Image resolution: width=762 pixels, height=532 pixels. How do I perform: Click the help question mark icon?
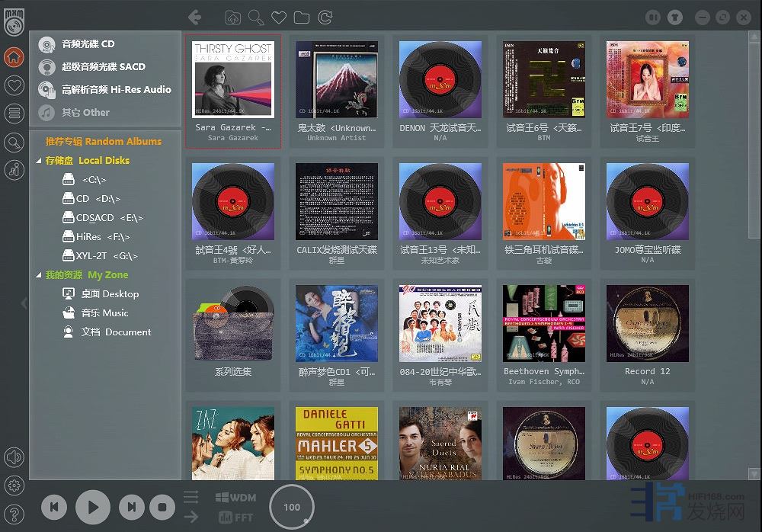click(x=14, y=512)
